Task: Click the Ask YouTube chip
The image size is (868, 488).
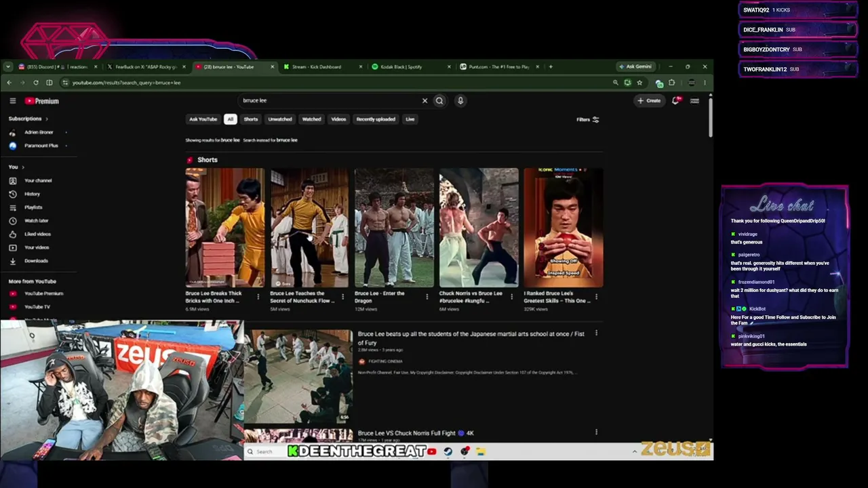Action: (203, 119)
